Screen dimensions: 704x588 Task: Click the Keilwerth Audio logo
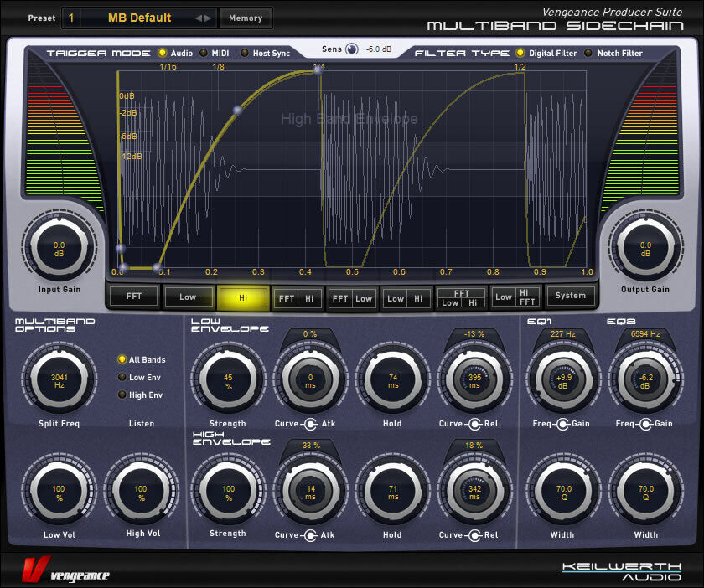622,572
